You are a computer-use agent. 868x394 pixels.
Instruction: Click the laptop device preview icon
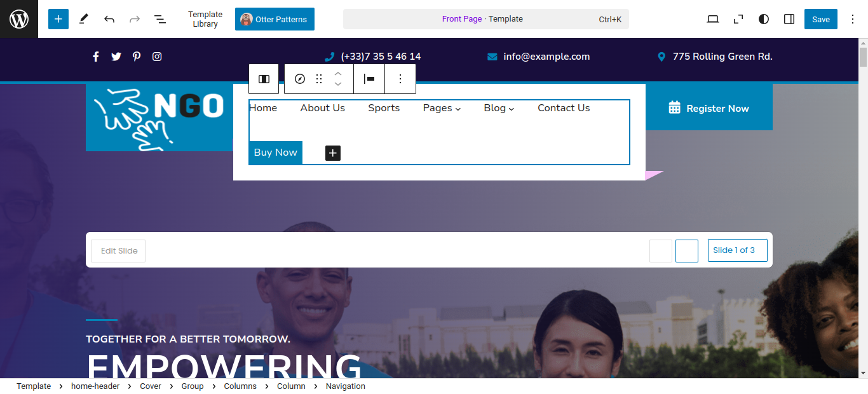[713, 19]
